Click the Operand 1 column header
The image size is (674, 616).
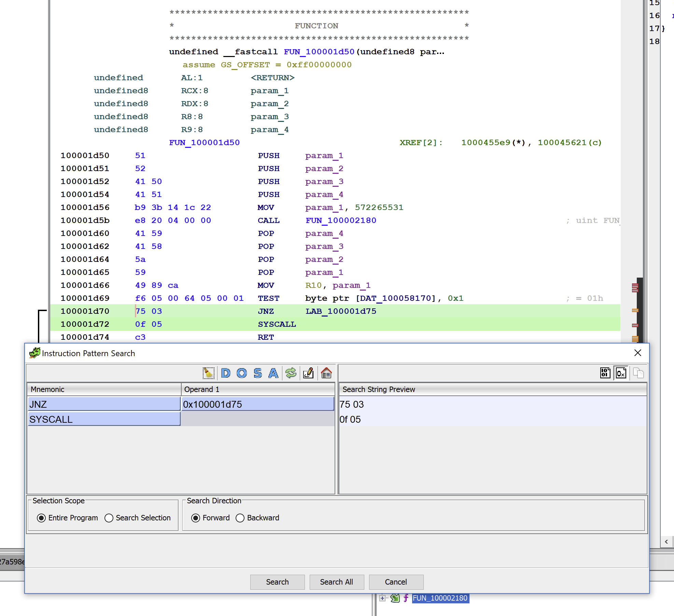[258, 389]
